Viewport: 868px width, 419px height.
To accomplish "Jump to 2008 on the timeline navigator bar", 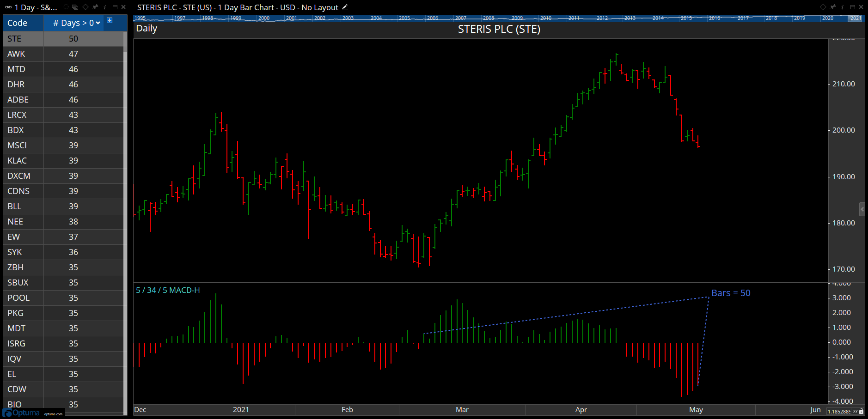I will pyautogui.click(x=489, y=18).
